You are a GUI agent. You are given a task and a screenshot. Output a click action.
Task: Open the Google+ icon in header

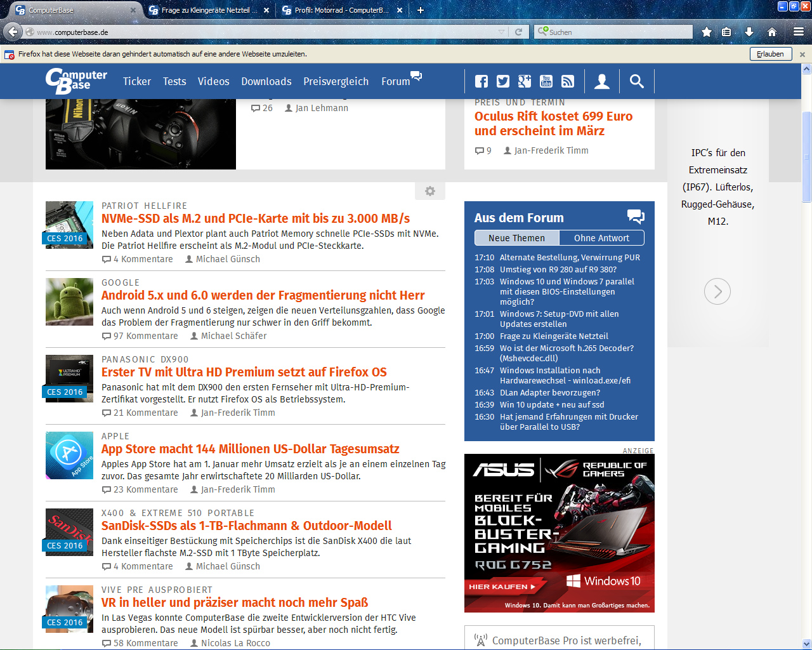(x=525, y=81)
